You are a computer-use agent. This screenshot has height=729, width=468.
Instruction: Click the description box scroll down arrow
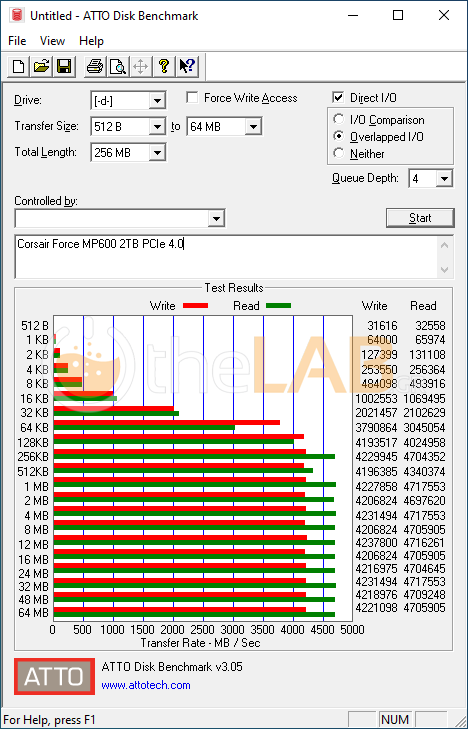[444, 269]
